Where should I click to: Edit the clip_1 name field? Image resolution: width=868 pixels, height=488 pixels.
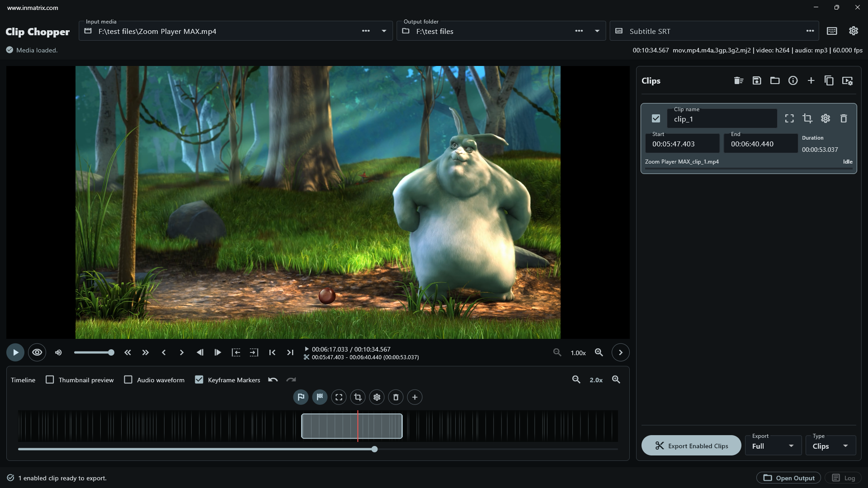tap(722, 118)
